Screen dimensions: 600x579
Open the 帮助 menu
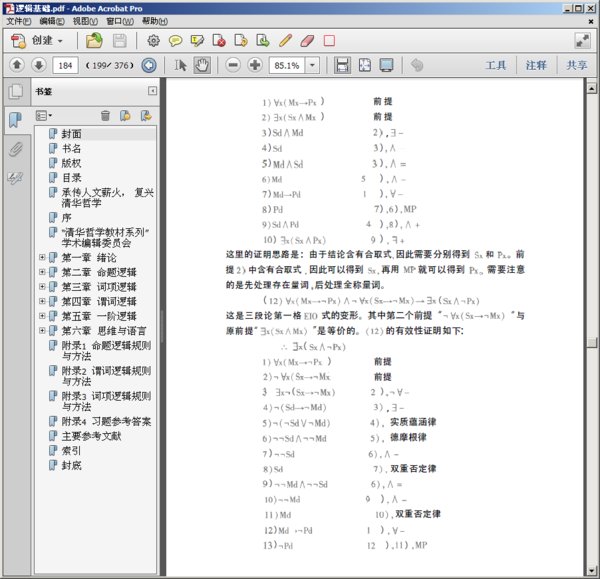click(155, 21)
